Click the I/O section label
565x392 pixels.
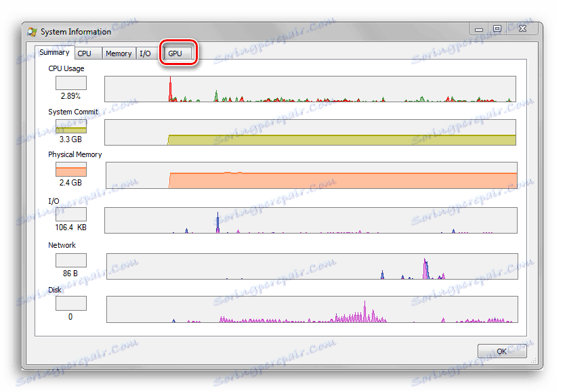(54, 201)
